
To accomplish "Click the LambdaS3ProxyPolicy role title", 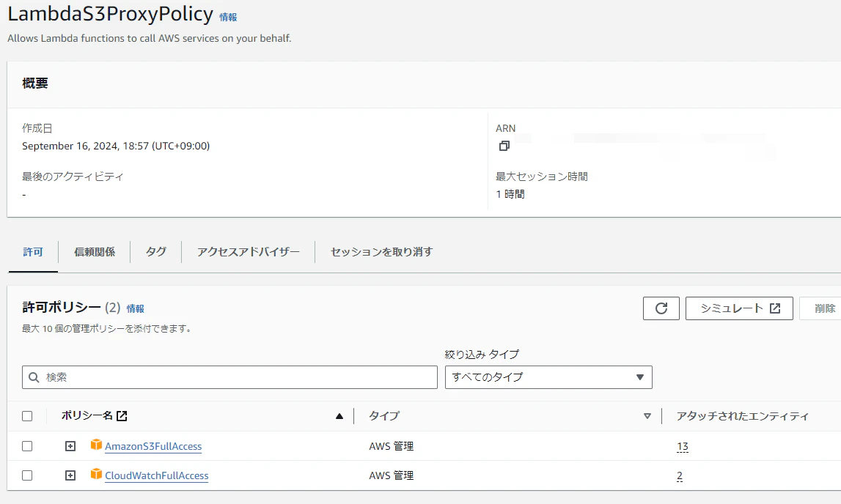I will pyautogui.click(x=110, y=13).
